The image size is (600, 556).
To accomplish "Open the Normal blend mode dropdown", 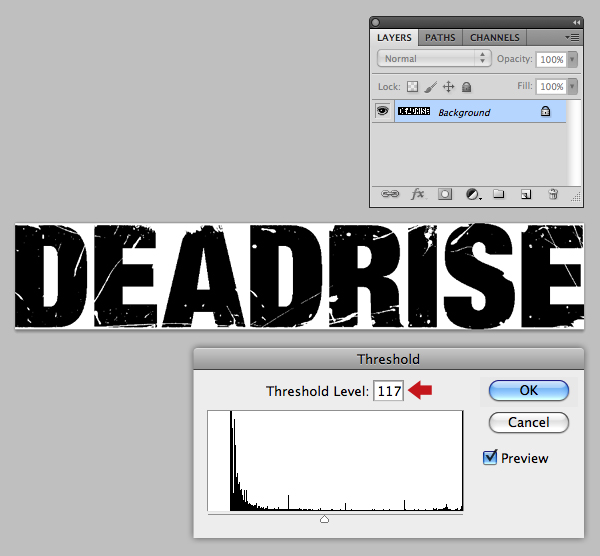I will pyautogui.click(x=434, y=59).
